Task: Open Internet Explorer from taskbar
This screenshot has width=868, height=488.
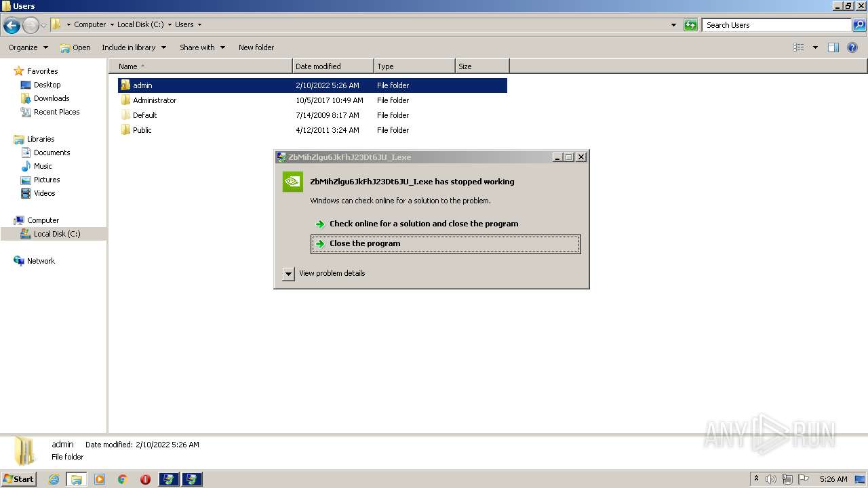Action: [x=54, y=479]
